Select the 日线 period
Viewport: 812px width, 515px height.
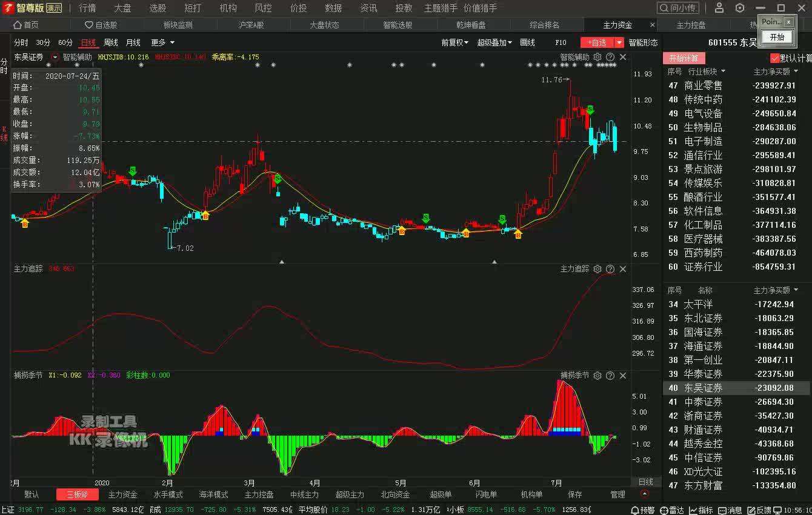(88, 42)
